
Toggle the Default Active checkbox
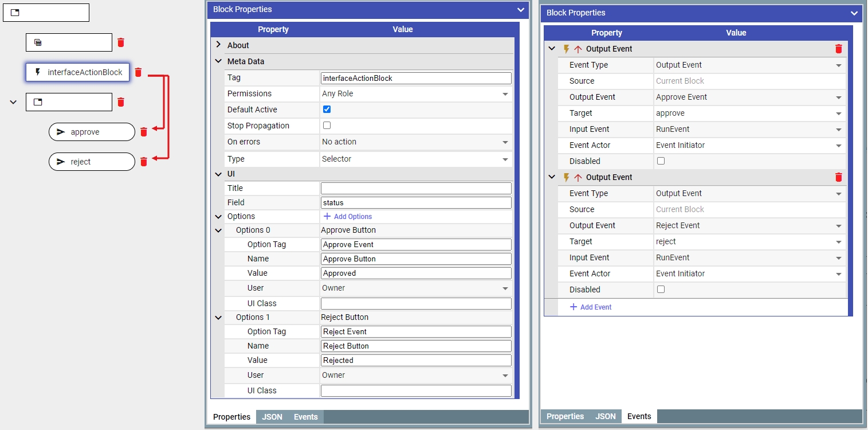point(327,110)
